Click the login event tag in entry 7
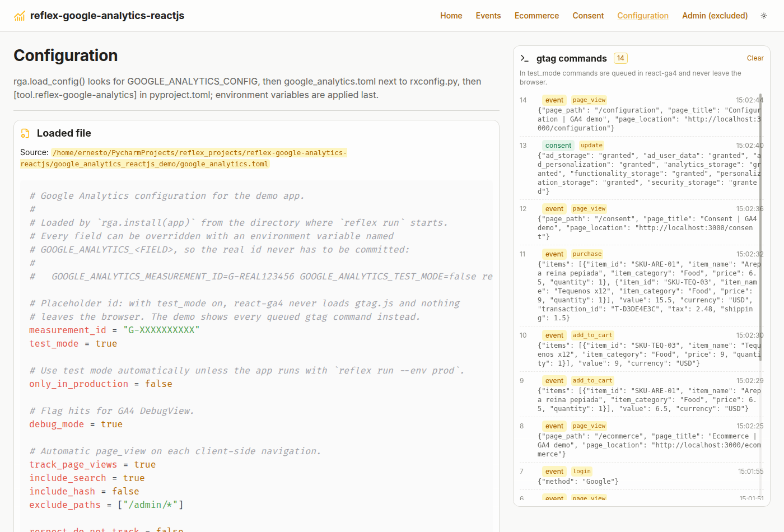 point(582,472)
